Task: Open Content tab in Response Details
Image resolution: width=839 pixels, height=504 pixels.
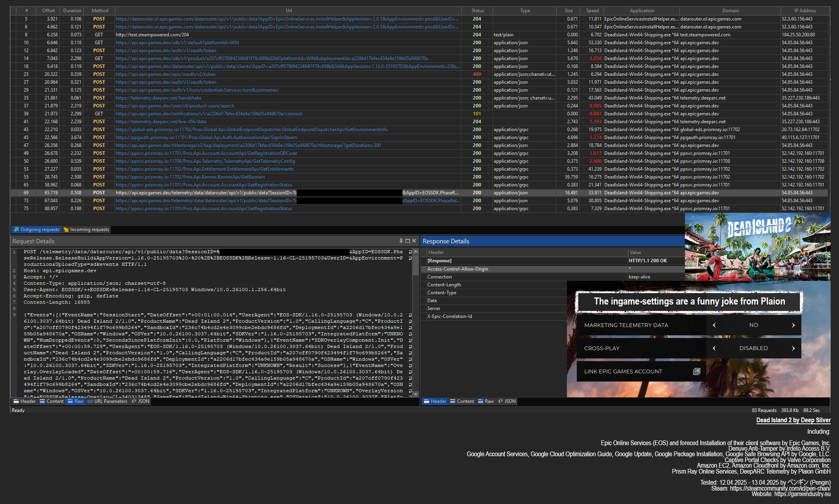Action: click(462, 401)
